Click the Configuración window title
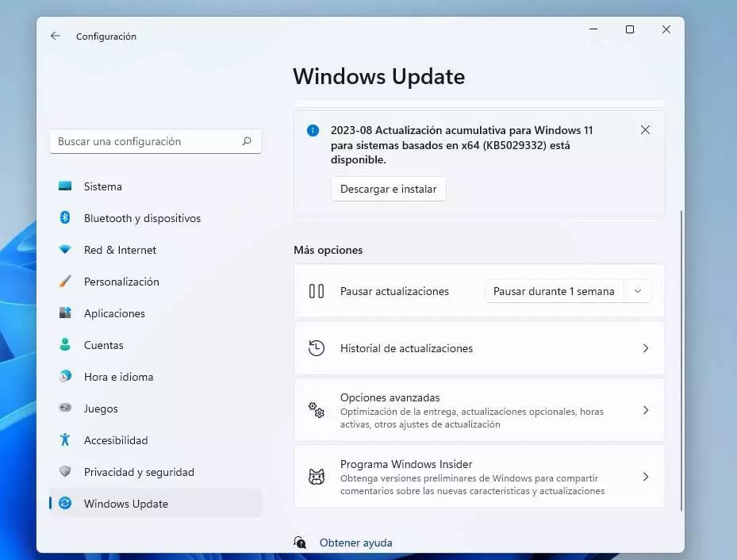Screen dimensions: 737x560 (106, 36)
